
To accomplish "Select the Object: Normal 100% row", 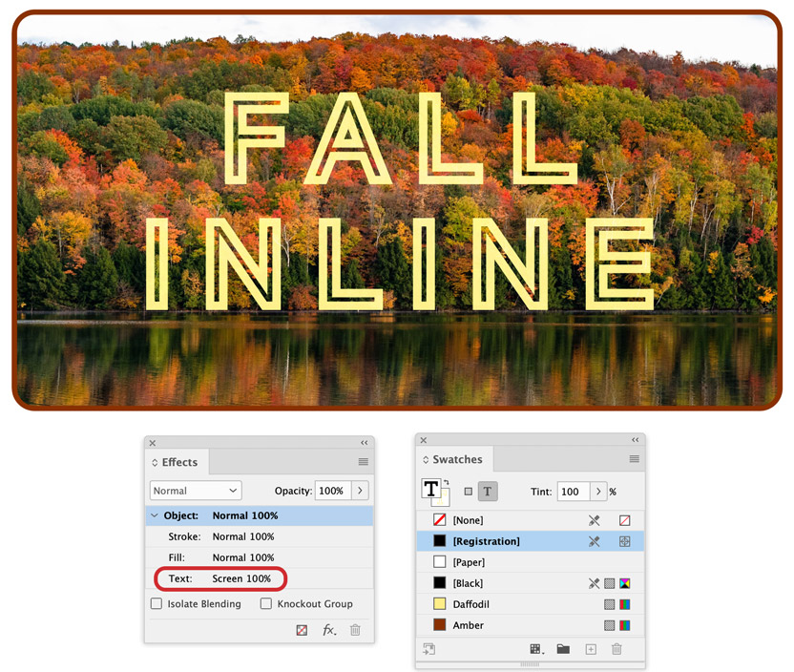I will click(260, 515).
